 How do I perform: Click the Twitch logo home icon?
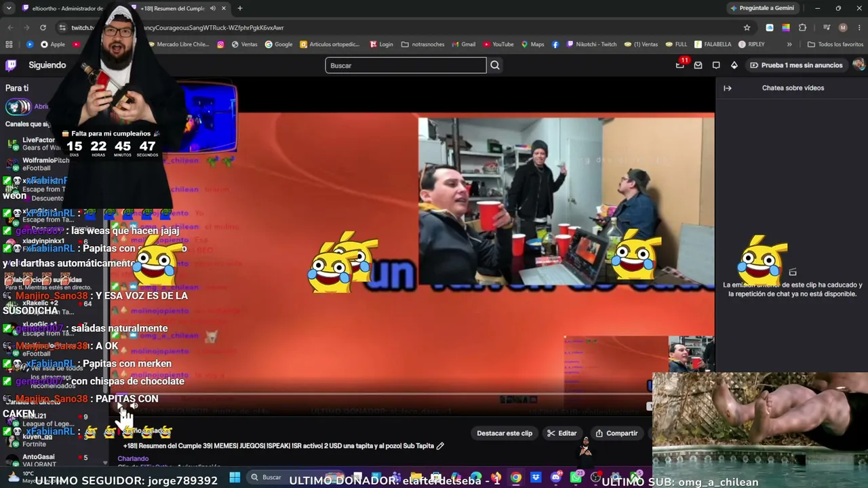point(11,65)
